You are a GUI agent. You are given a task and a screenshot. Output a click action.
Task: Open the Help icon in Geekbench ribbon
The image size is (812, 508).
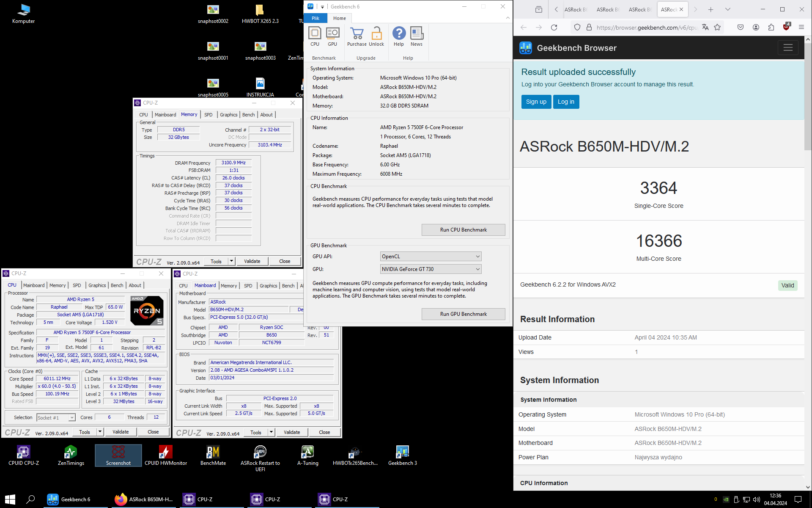tap(399, 36)
